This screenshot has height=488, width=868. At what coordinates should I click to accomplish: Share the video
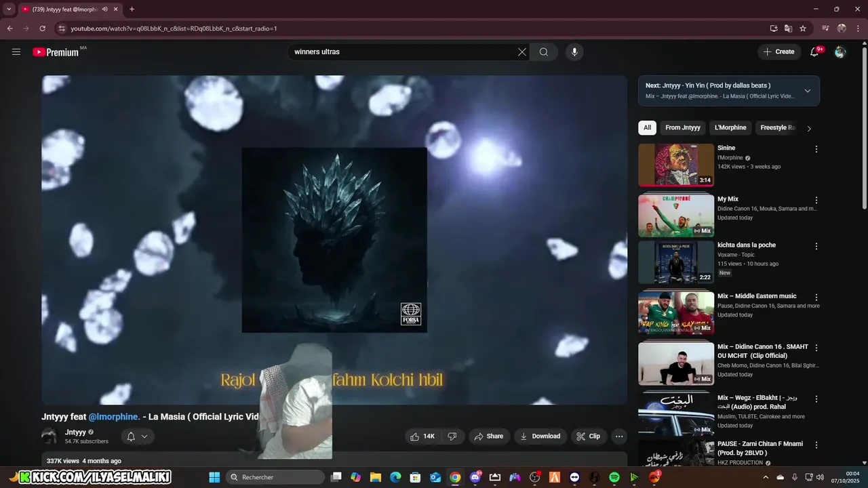point(489,436)
